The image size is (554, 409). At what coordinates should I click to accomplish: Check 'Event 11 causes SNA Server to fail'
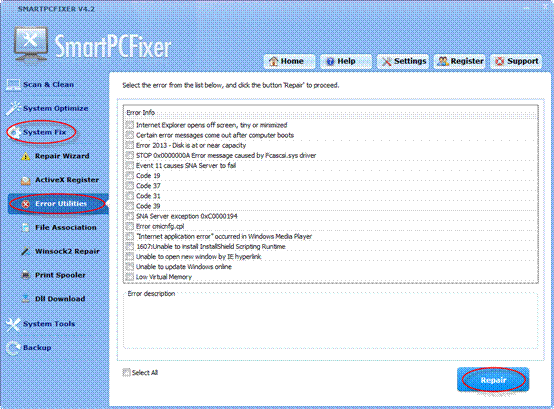[x=130, y=165]
